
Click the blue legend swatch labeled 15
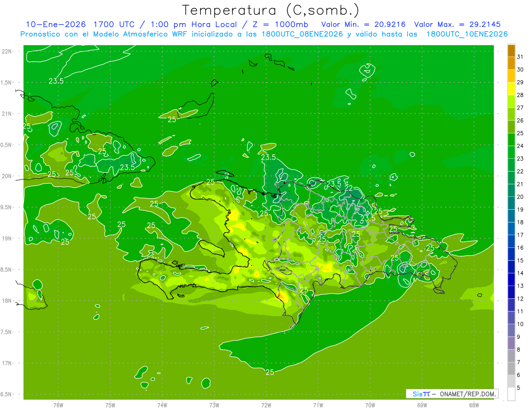pos(511,254)
